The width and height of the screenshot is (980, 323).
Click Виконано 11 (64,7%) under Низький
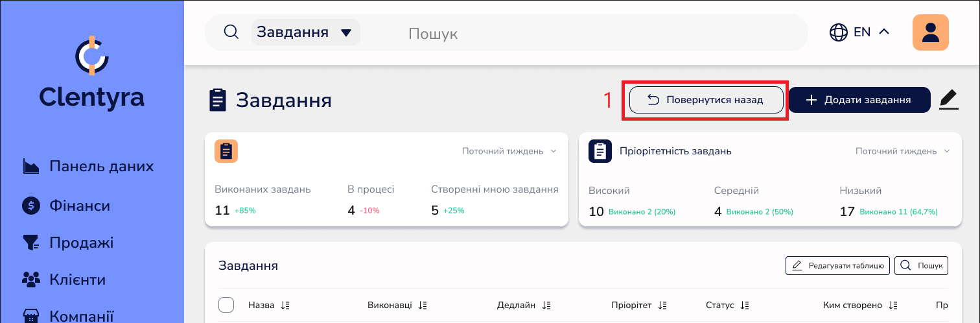click(898, 212)
